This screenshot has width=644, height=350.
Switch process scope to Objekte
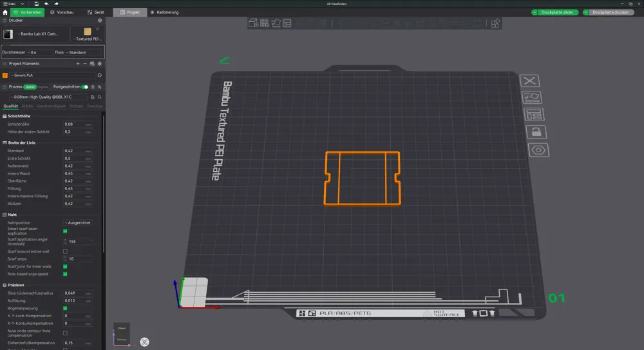coord(43,87)
